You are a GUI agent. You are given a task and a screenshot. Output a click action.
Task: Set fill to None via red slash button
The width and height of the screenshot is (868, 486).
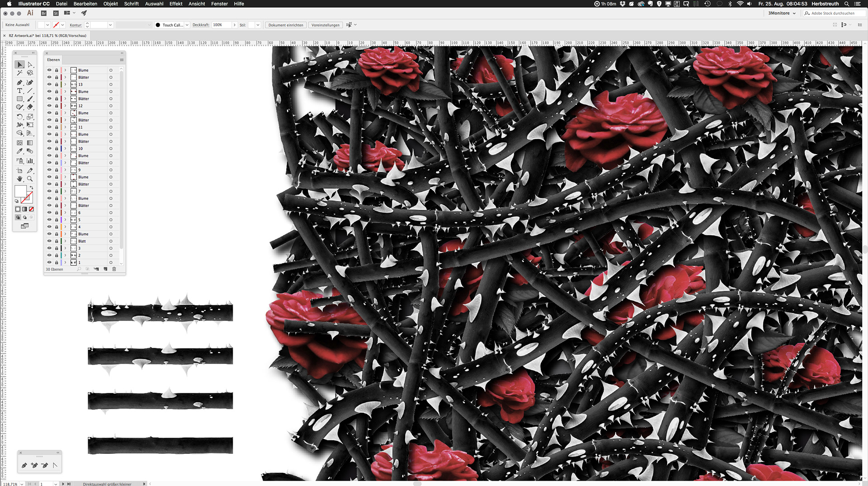tap(31, 209)
